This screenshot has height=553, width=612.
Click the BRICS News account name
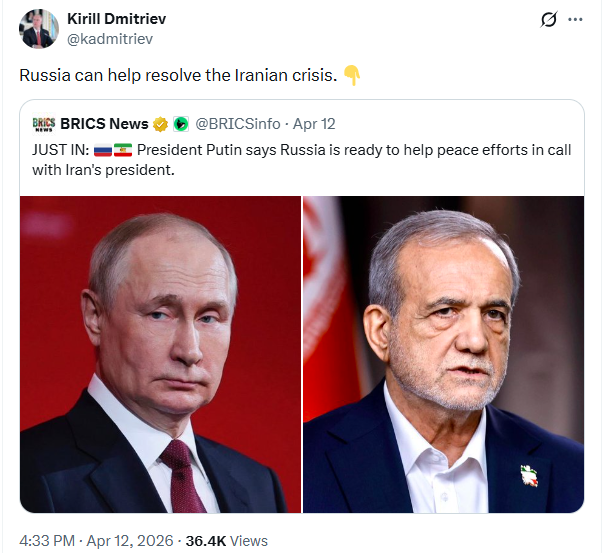click(104, 124)
